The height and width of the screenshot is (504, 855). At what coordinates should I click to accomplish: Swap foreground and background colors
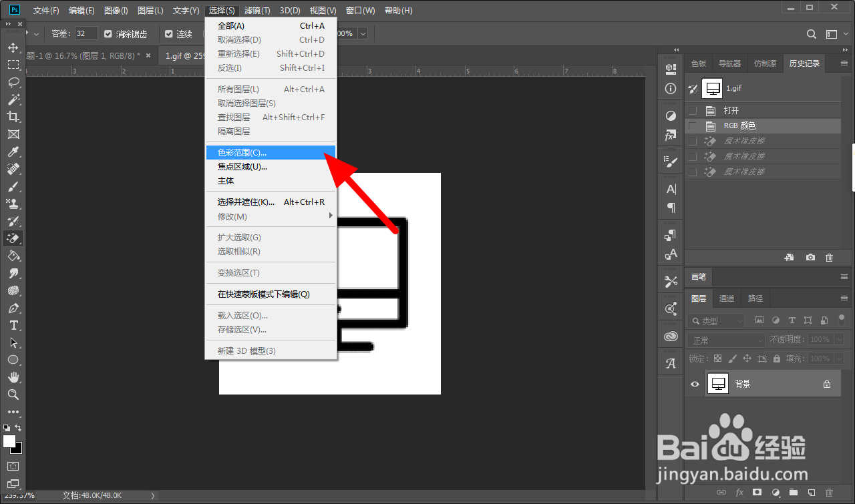tap(19, 427)
